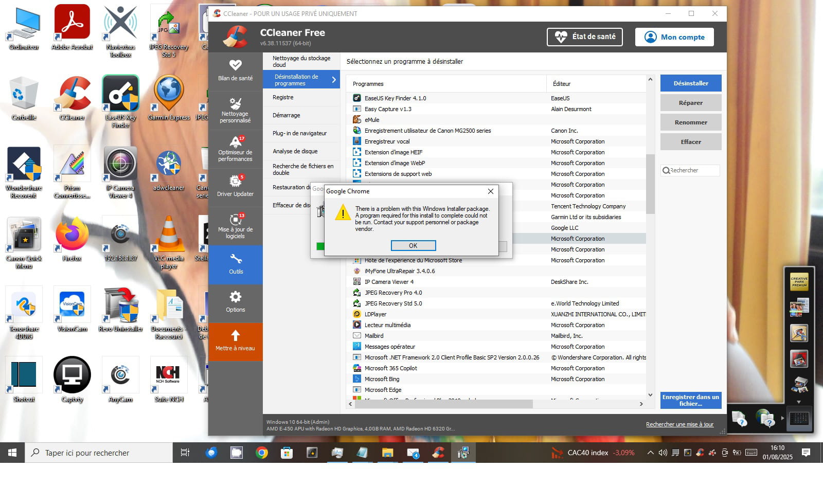Select iMyFone UltraRepair 3.4.0.6 row

point(496,271)
